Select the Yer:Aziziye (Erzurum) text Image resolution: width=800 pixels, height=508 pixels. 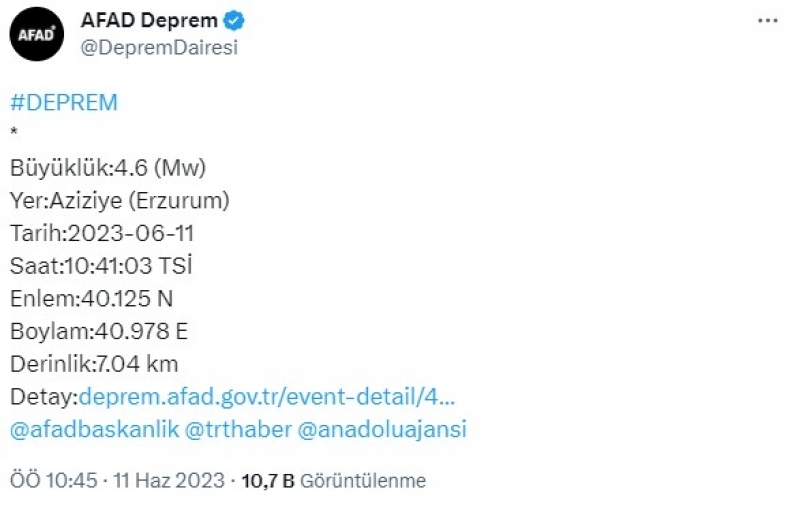click(x=120, y=200)
